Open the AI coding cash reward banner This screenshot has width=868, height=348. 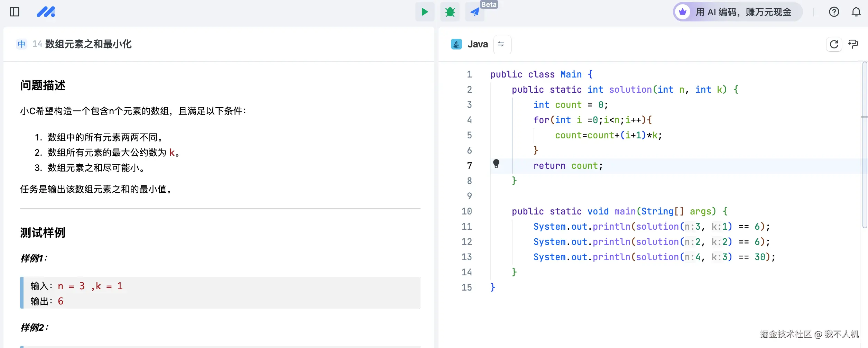[737, 12]
